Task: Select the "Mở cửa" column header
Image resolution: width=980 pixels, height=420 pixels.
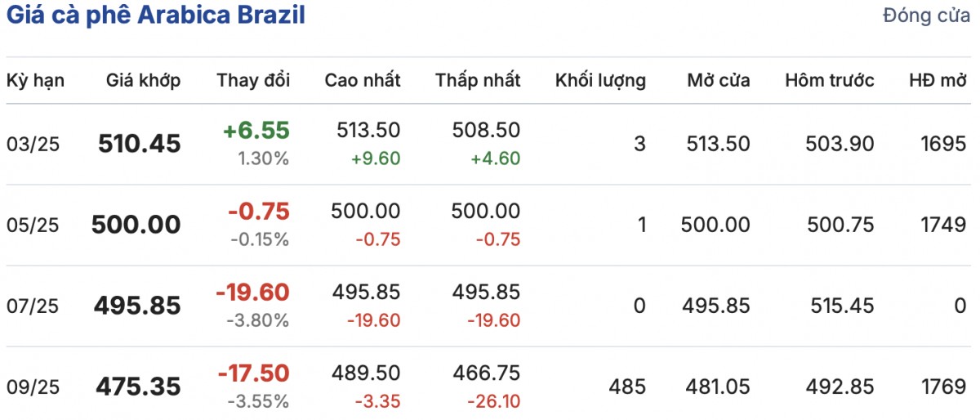Action: point(718,80)
